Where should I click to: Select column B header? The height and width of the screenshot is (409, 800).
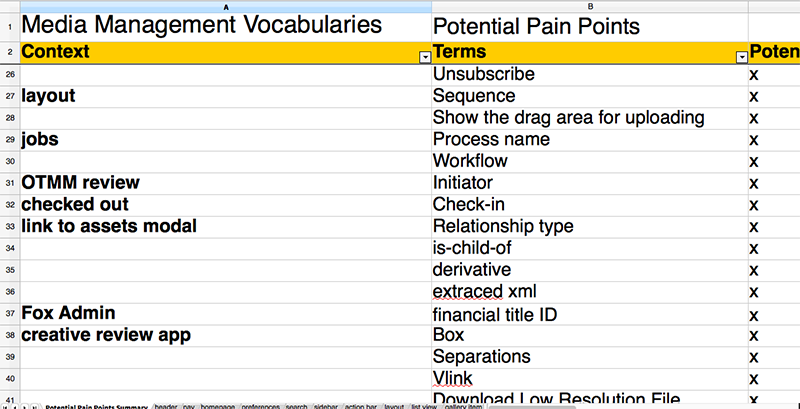pos(589,6)
